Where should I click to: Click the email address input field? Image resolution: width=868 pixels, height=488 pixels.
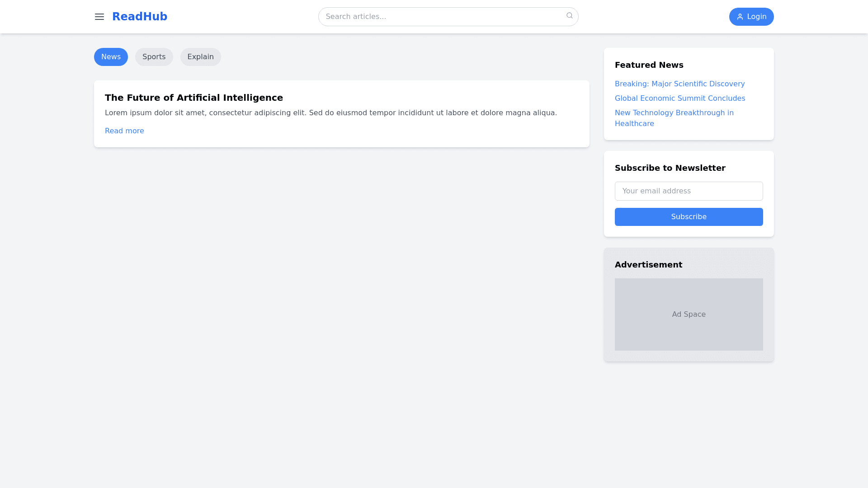coord(689,191)
